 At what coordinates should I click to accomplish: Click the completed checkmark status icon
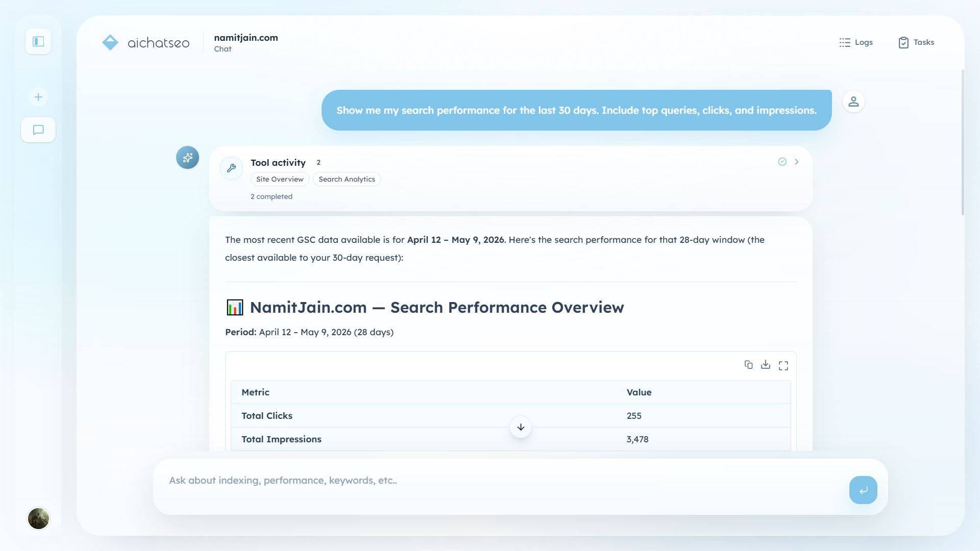782,162
